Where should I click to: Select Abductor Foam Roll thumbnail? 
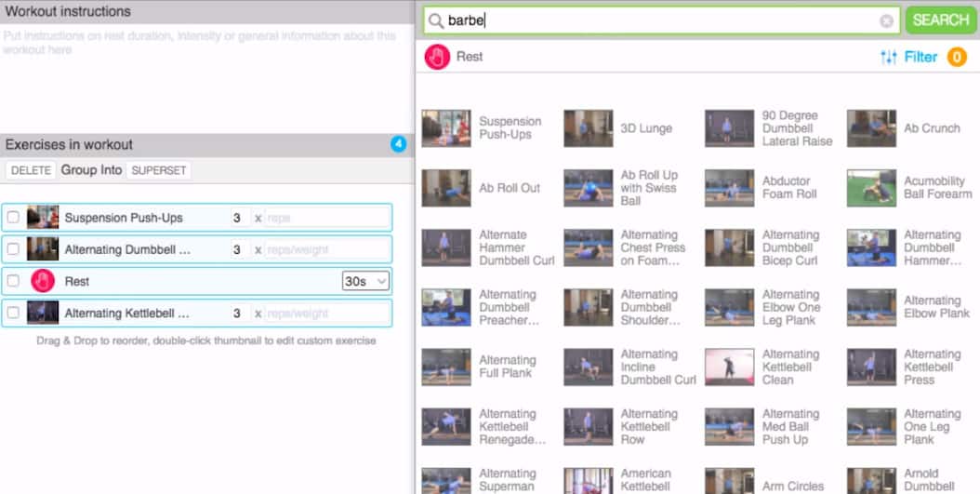[x=729, y=188]
